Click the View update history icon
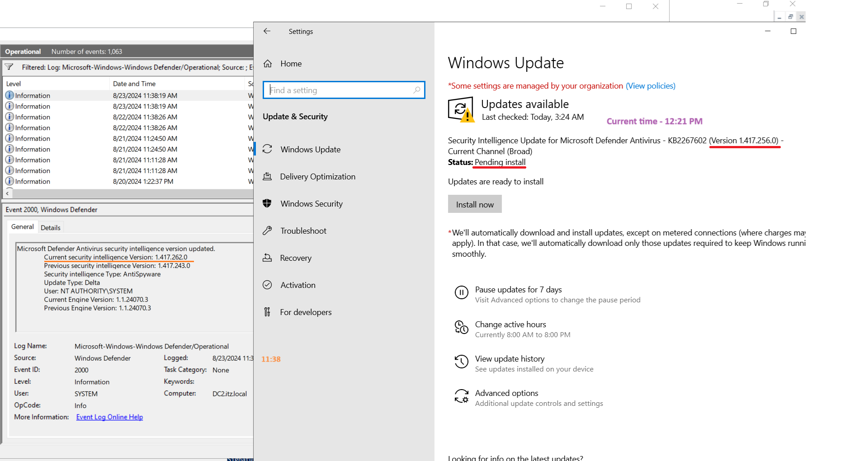Viewport: 868px width, 461px height. [x=461, y=362]
